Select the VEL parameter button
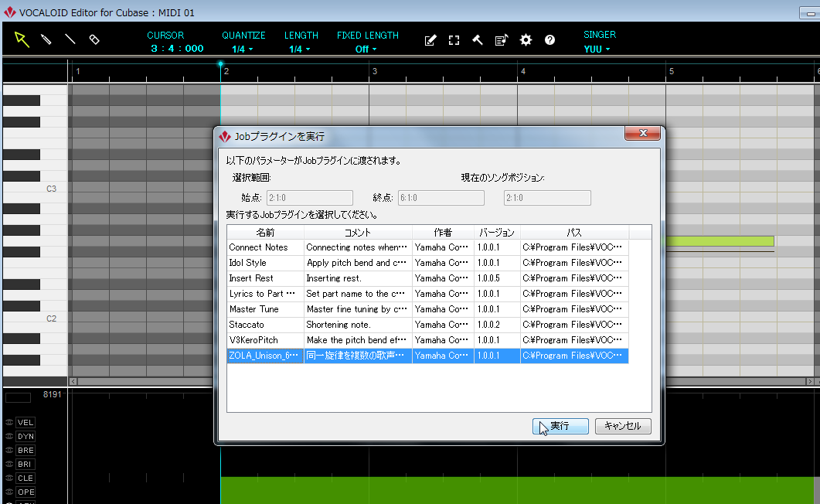The width and height of the screenshot is (820, 504). (25, 422)
